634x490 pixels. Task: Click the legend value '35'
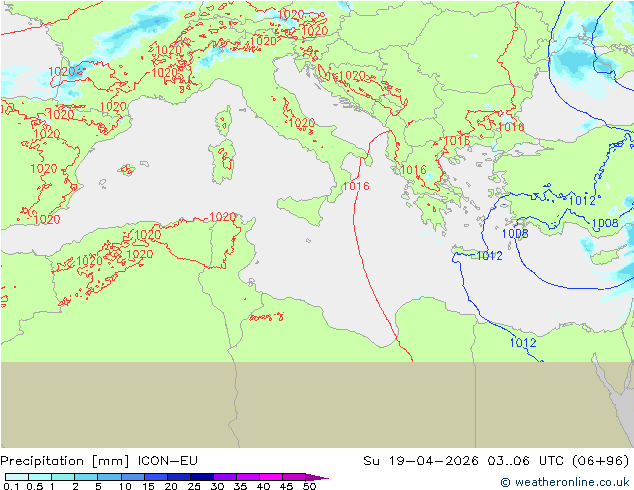pyautogui.click(x=241, y=486)
